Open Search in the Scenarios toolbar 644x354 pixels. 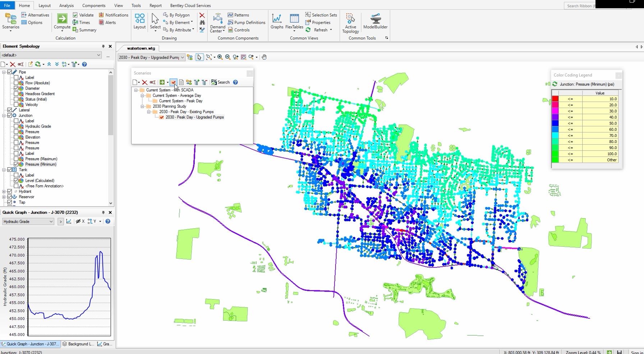(x=221, y=82)
